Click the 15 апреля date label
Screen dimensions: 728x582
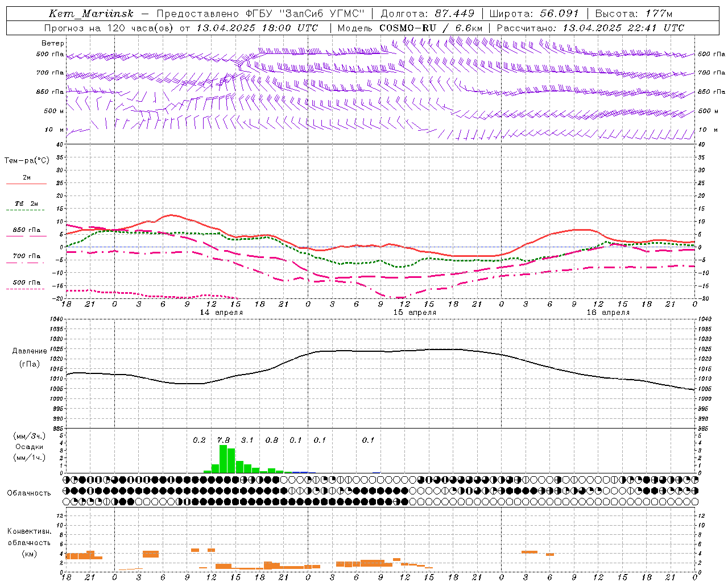tap(415, 313)
